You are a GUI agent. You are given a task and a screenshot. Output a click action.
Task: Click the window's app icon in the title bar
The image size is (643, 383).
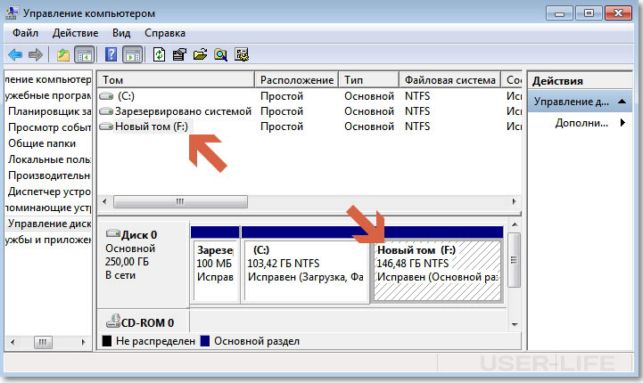pyautogui.click(x=12, y=13)
